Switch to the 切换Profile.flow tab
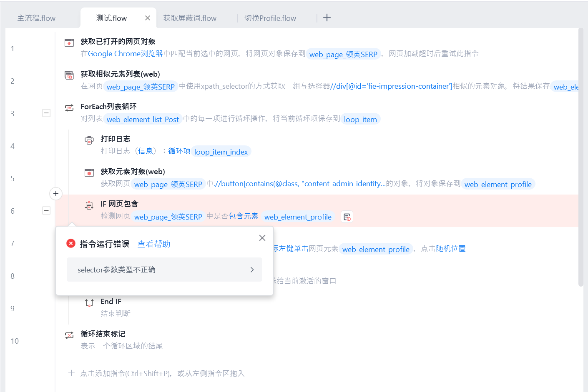 tap(270, 18)
